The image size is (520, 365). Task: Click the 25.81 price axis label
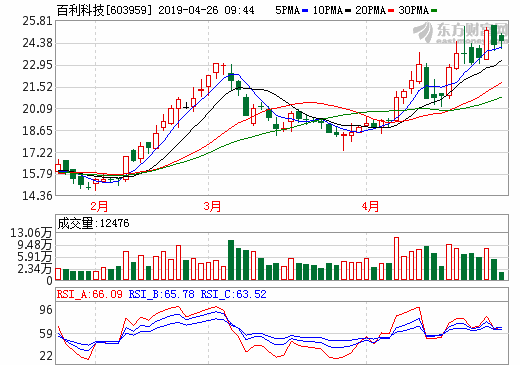[x=38, y=21]
